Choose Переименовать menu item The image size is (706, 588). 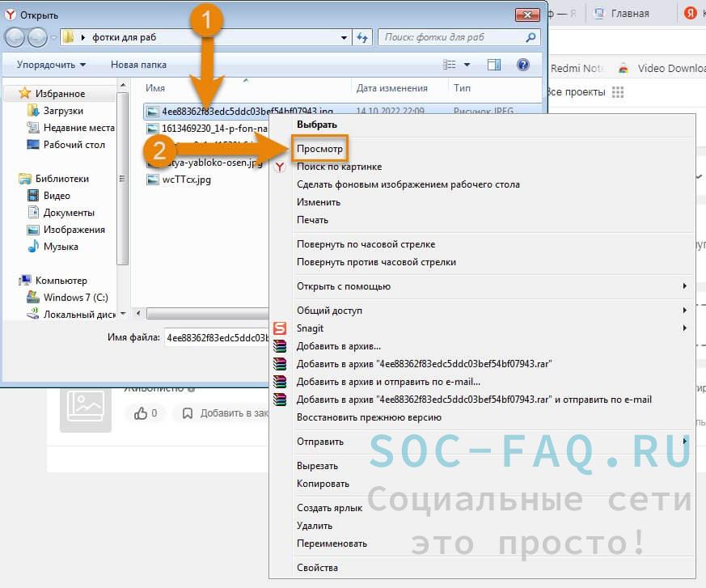[332, 544]
